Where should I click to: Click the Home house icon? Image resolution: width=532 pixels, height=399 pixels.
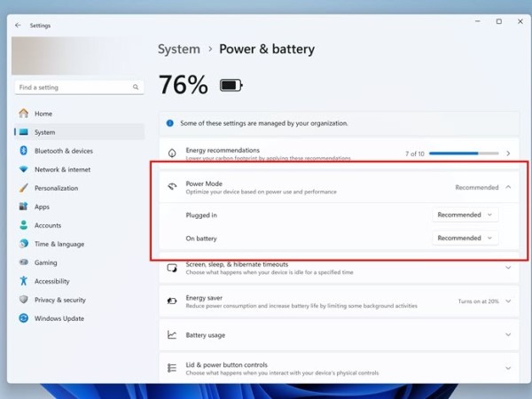(x=23, y=113)
